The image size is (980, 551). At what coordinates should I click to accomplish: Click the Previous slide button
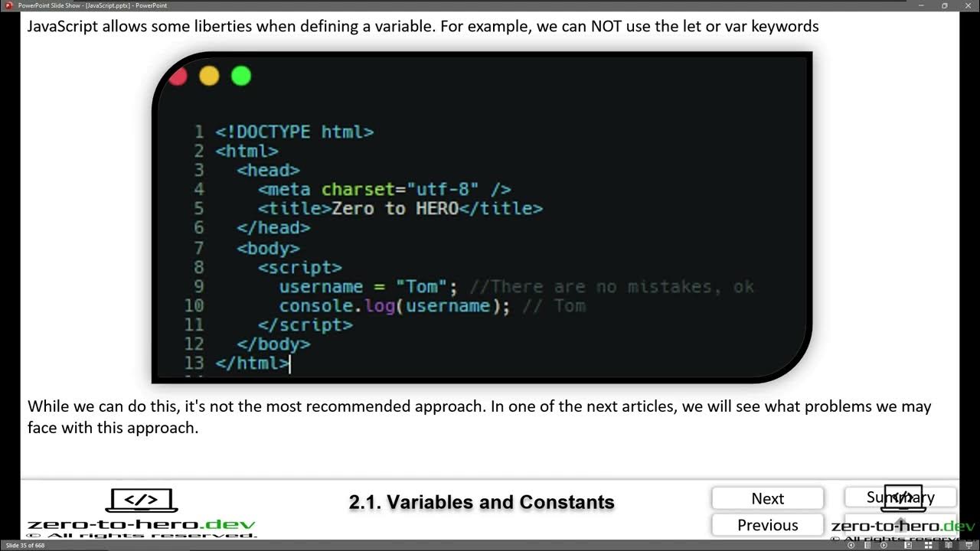[x=768, y=525]
